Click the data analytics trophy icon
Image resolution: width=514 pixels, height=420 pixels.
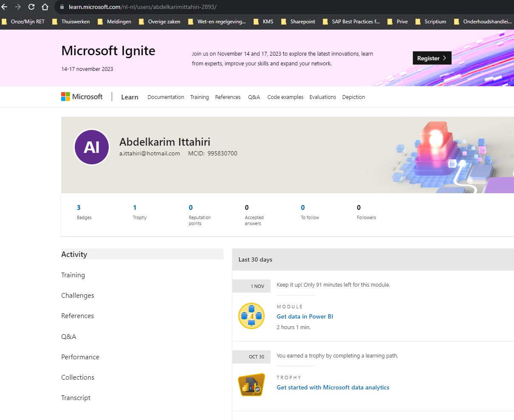click(251, 385)
